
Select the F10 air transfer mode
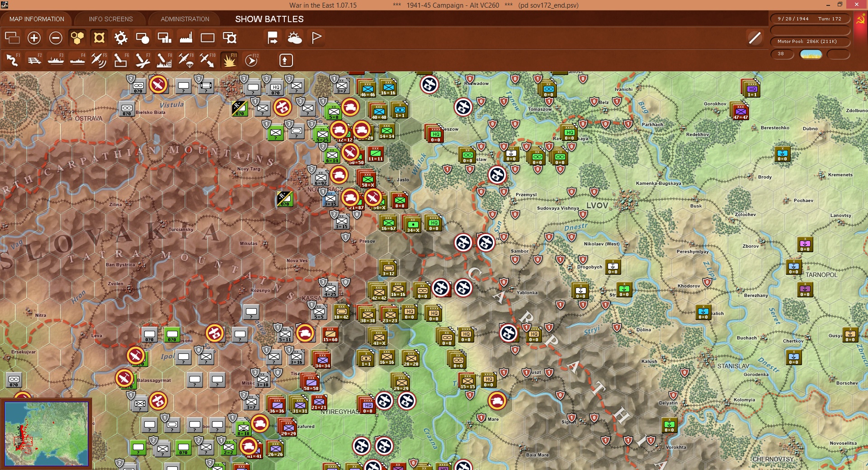(208, 60)
